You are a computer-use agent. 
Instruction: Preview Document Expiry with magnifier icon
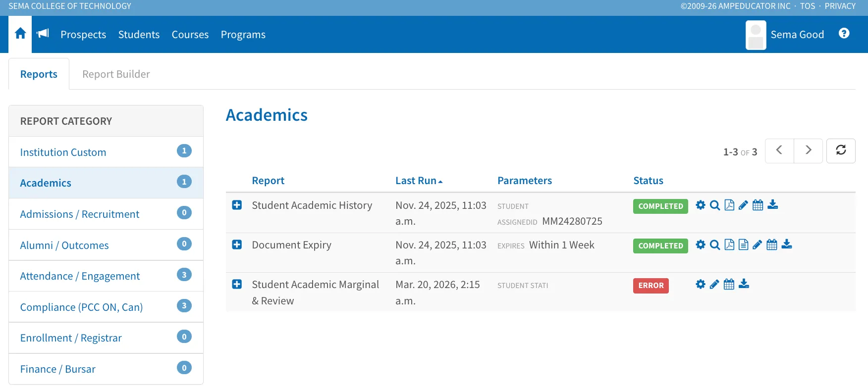714,244
